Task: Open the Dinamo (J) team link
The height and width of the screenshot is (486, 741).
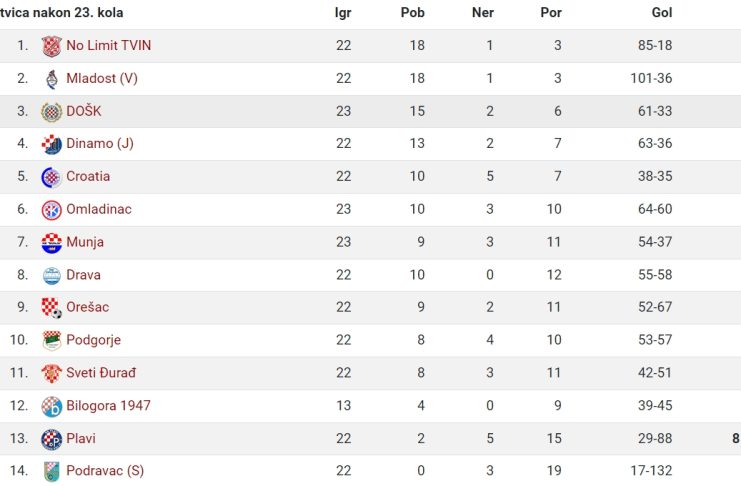Action: pos(100,144)
